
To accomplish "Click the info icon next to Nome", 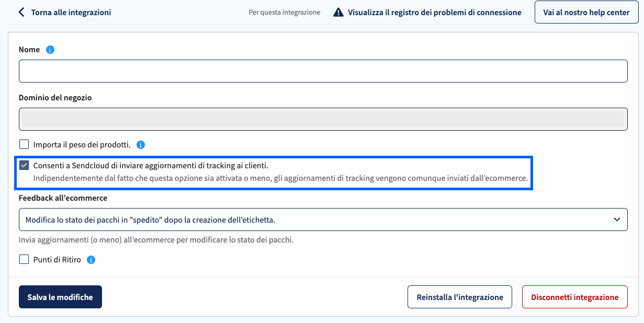I will tap(50, 50).
